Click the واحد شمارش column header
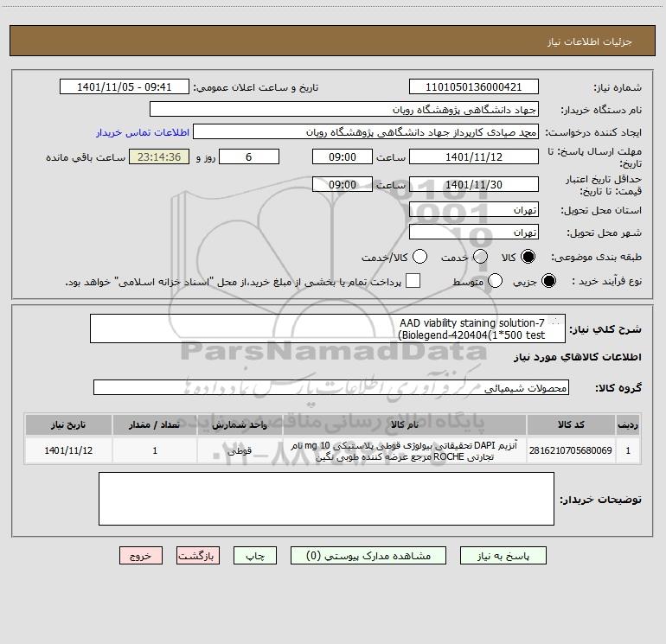The height and width of the screenshot is (644, 666). (x=240, y=425)
